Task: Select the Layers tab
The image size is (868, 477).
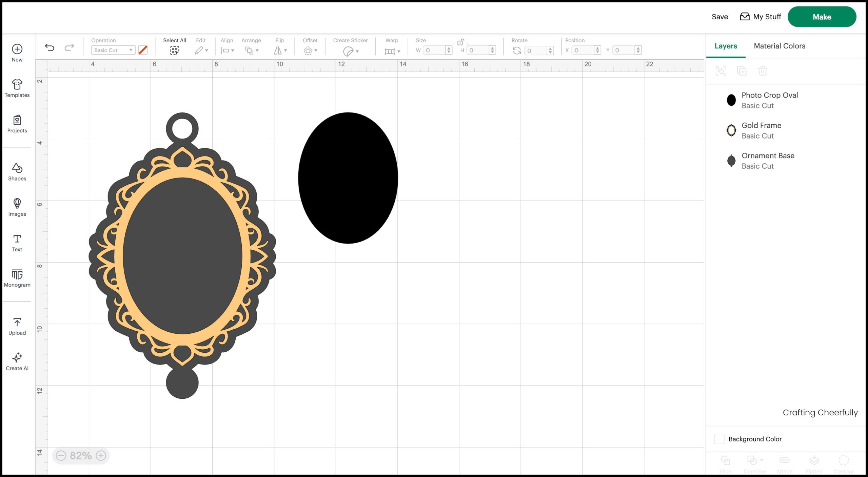Action: [x=725, y=46]
